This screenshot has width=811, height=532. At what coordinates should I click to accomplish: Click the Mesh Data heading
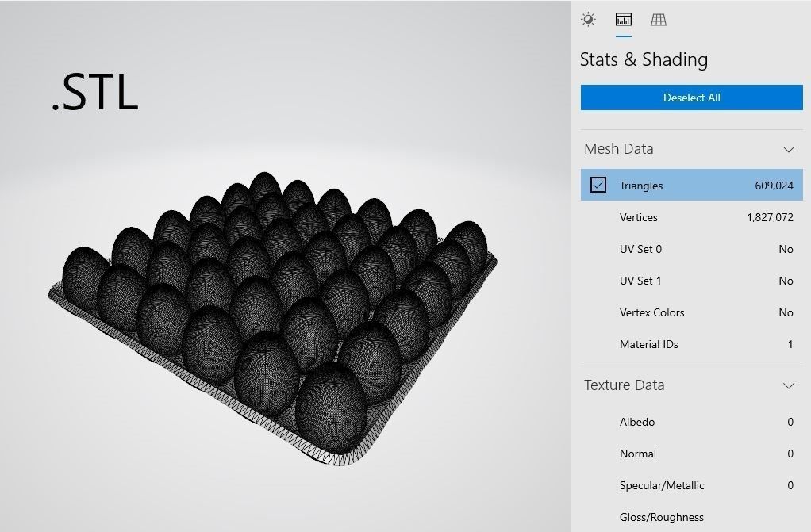(619, 149)
